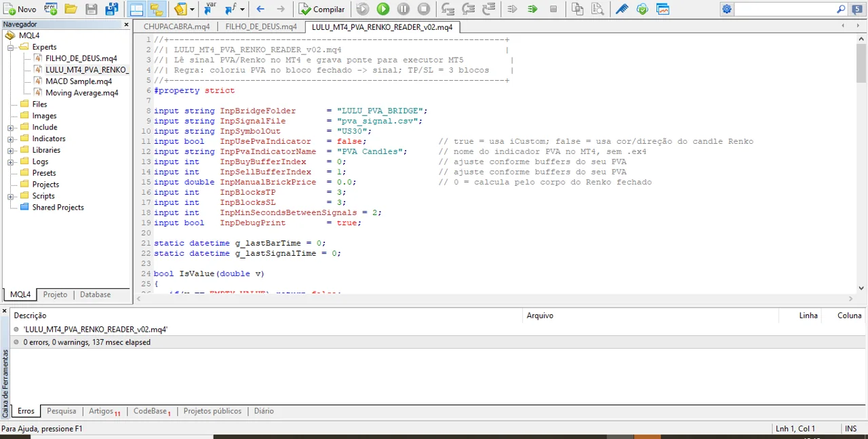Open the styler bookmarks icon
The width and height of the screenshot is (868, 439).
179,9
